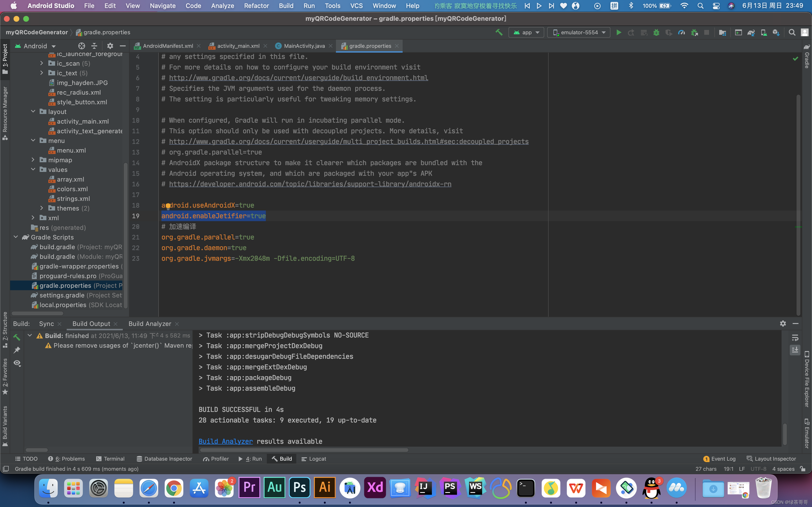Collapse the Gradle Scripts tree node
812x507 pixels.
[16, 237]
